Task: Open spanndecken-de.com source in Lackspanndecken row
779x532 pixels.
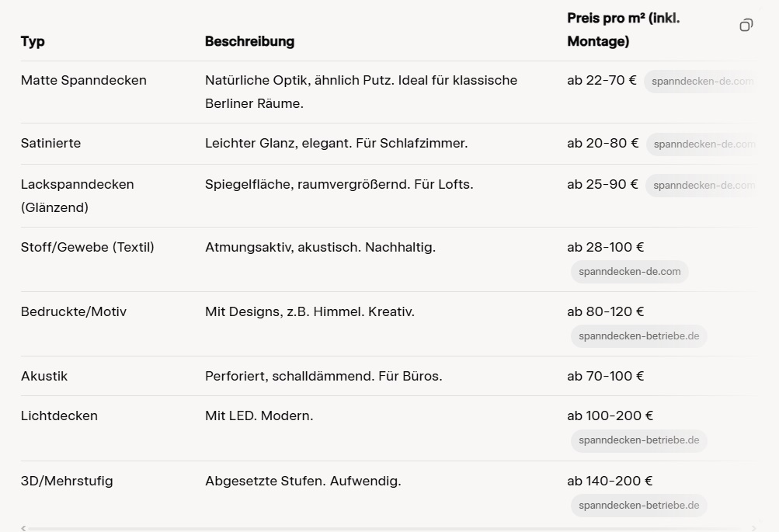Action: tap(703, 185)
